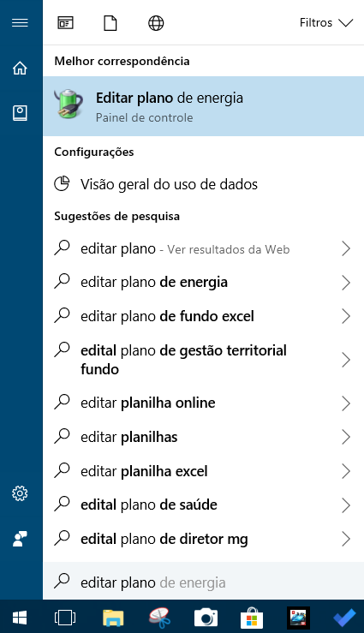This screenshot has width=364, height=633.
Task: Open Visão geral do uso de dados
Action: (x=203, y=184)
